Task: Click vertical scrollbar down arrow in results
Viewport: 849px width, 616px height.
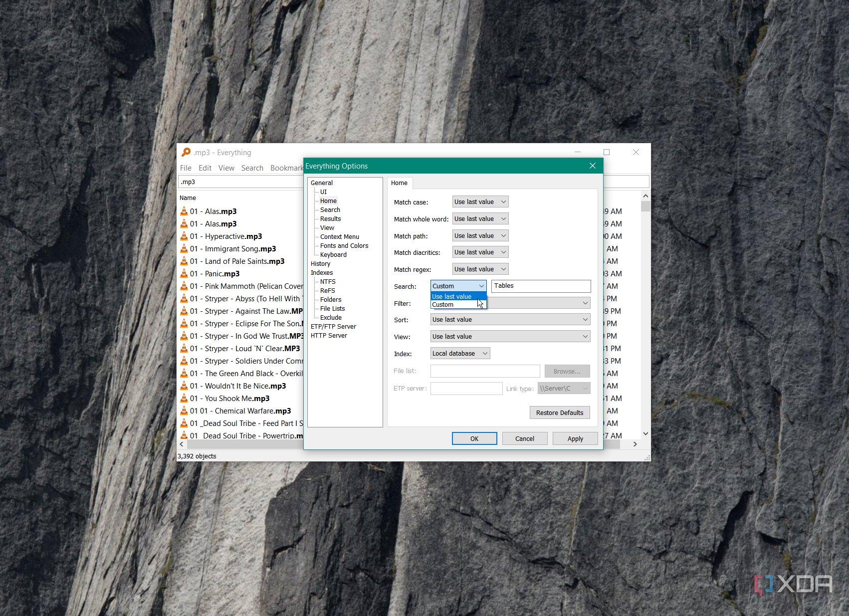Action: pyautogui.click(x=645, y=434)
